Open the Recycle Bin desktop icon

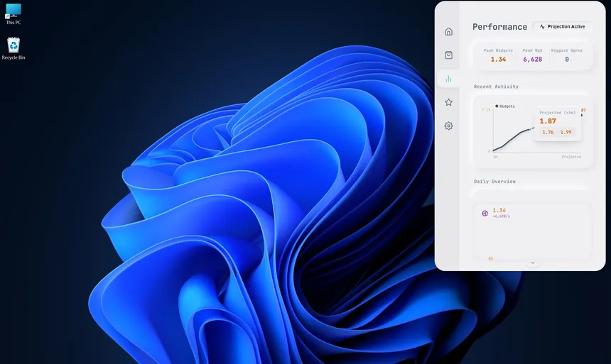coord(13,48)
